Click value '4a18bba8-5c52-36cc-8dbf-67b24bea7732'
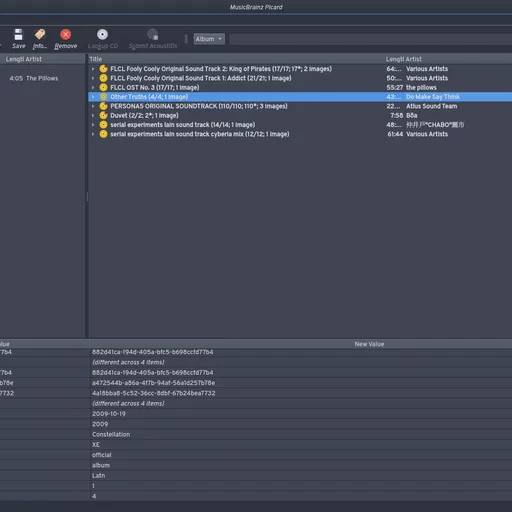This screenshot has width=512, height=512. click(x=154, y=393)
